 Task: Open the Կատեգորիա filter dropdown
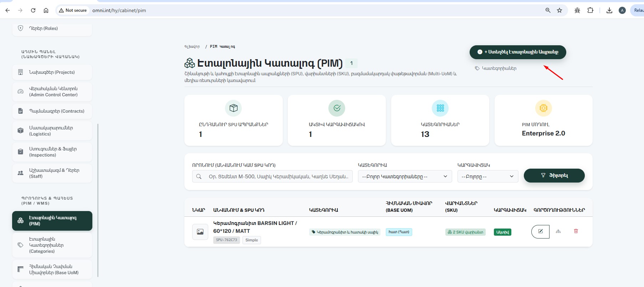coord(405,176)
